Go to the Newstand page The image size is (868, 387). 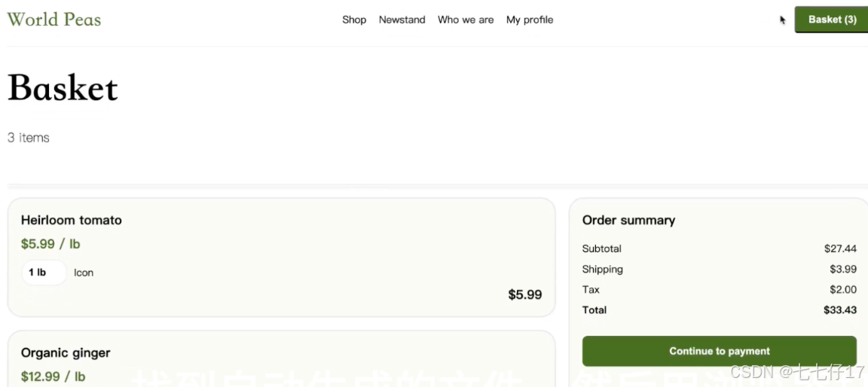(x=402, y=20)
